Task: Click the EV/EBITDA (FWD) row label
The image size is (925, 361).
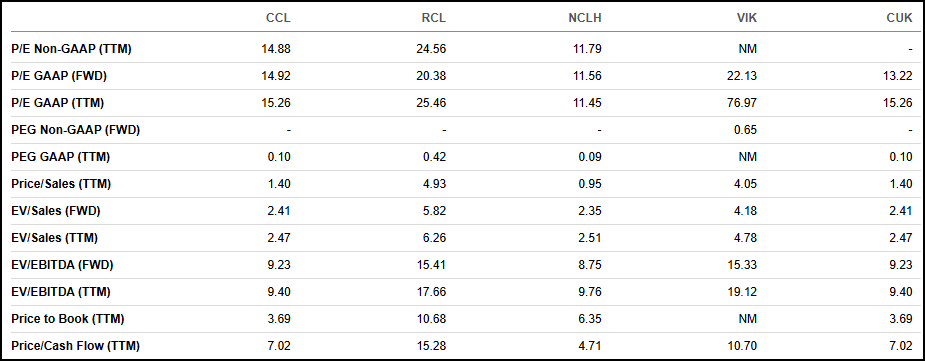Action: [x=62, y=265]
